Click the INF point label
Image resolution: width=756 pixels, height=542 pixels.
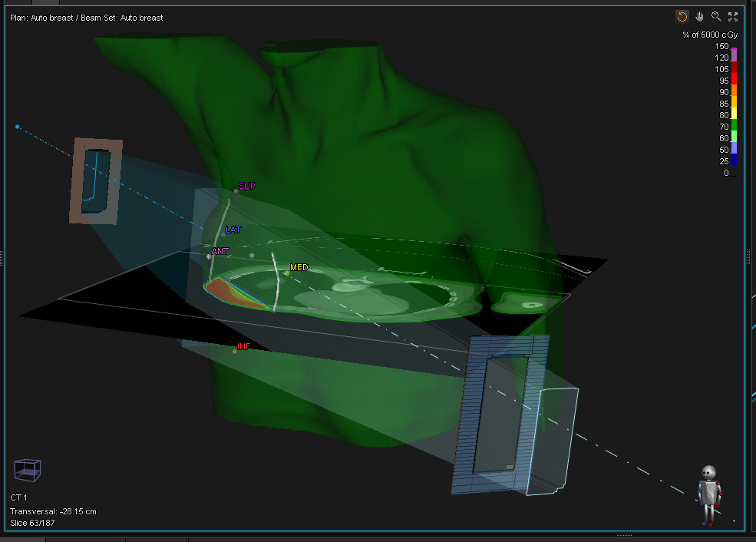(243, 346)
